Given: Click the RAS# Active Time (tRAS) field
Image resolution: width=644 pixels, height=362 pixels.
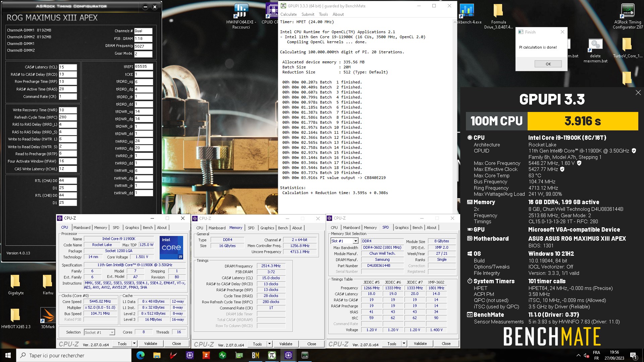Looking at the screenshot, I should tap(68, 89).
